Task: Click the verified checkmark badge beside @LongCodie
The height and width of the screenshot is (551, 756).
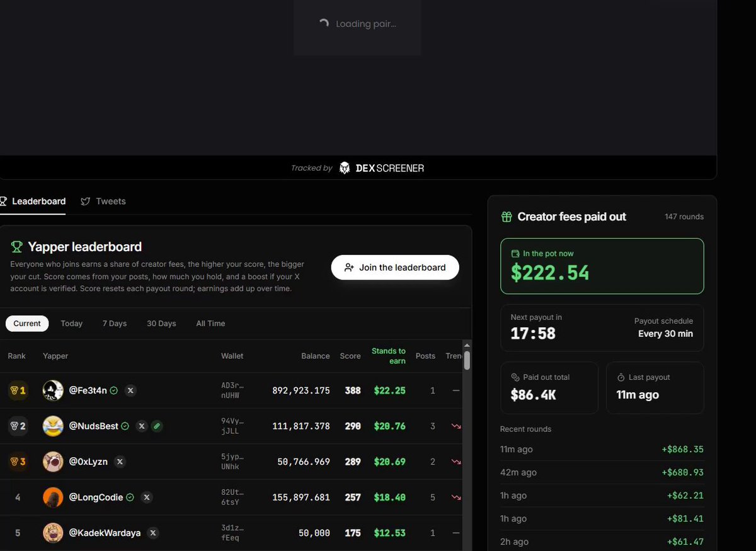Action: click(130, 497)
